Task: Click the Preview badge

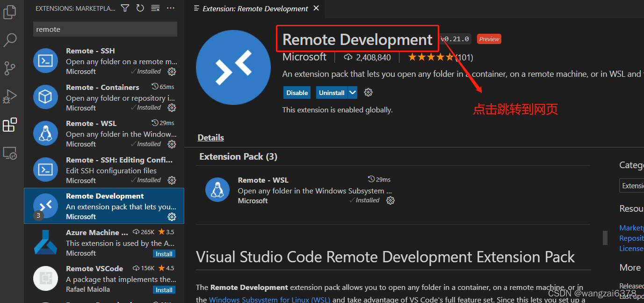Action: tap(489, 39)
